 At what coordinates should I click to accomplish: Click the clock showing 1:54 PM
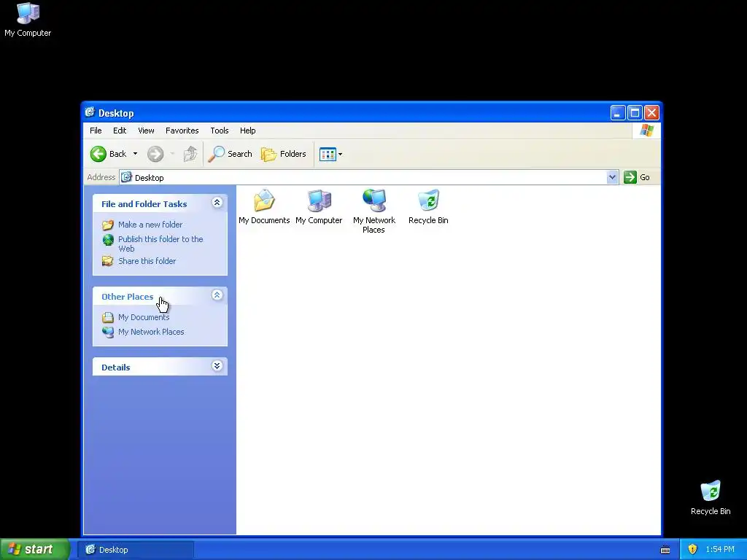tap(720, 549)
